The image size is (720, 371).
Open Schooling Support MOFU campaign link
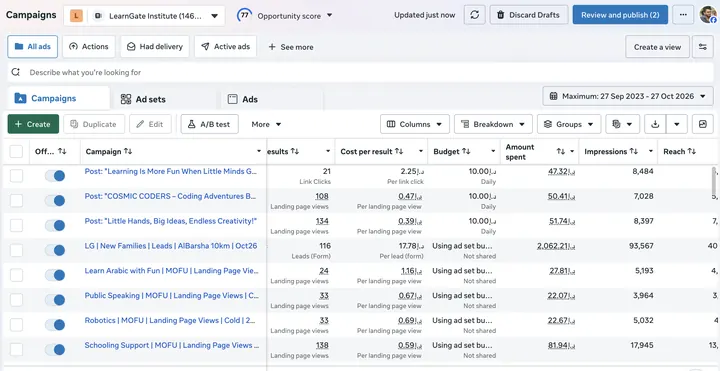(172, 345)
